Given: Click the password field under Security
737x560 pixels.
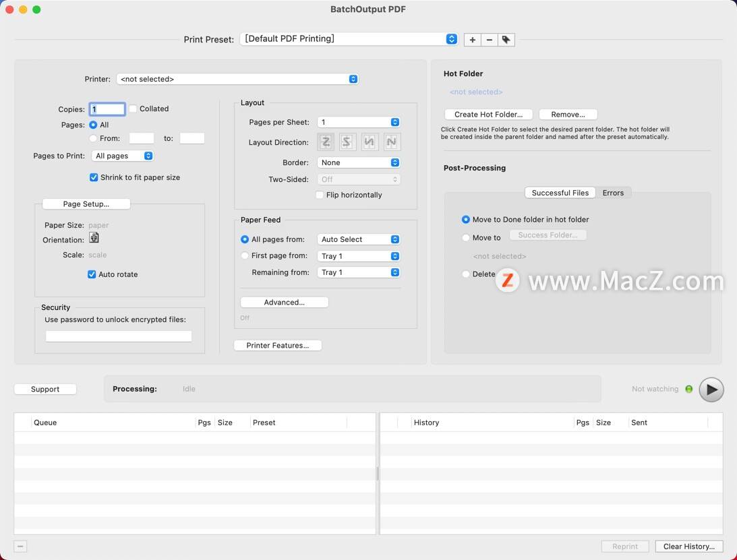Looking at the screenshot, I should tap(119, 336).
